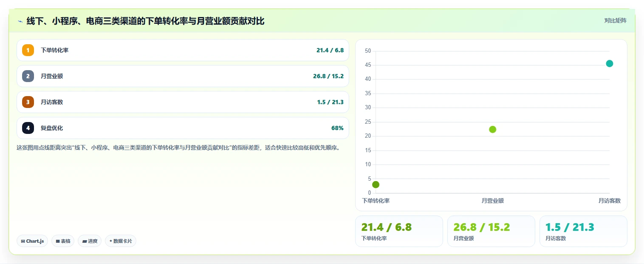Click the 月营业额 x-axis label

pyautogui.click(x=492, y=201)
